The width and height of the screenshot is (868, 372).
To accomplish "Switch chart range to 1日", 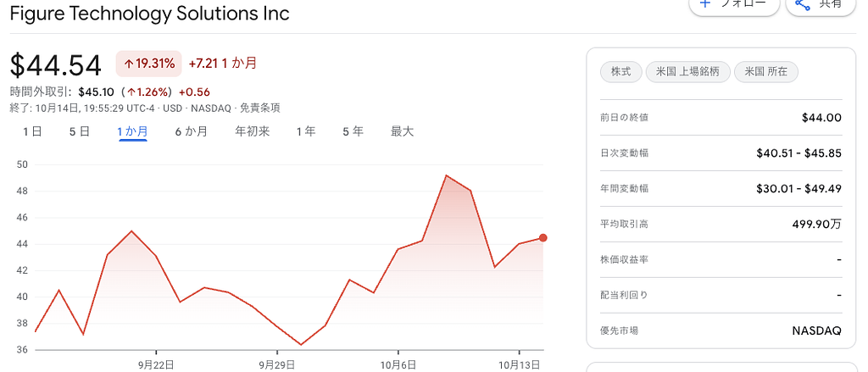I will [32, 131].
